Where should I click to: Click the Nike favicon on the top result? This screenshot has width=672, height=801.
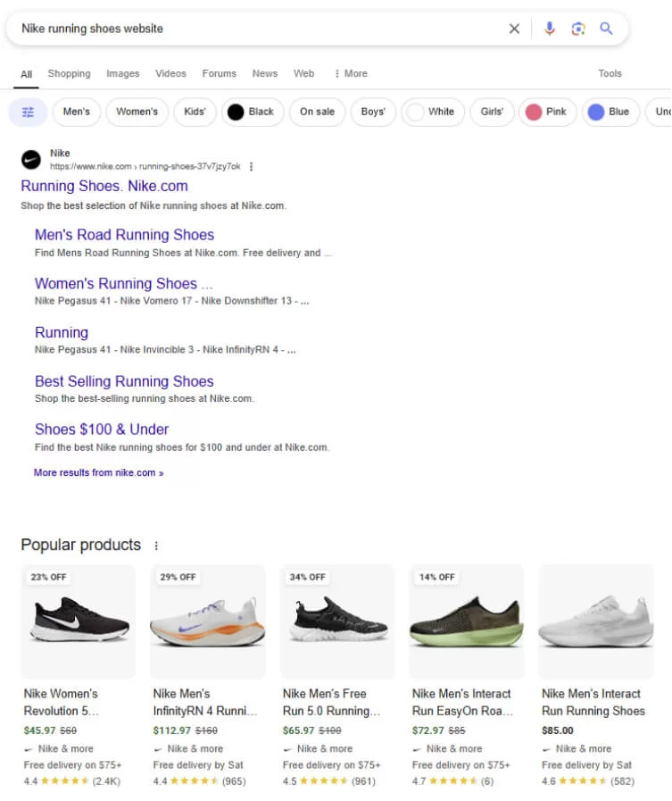pyautogui.click(x=31, y=160)
